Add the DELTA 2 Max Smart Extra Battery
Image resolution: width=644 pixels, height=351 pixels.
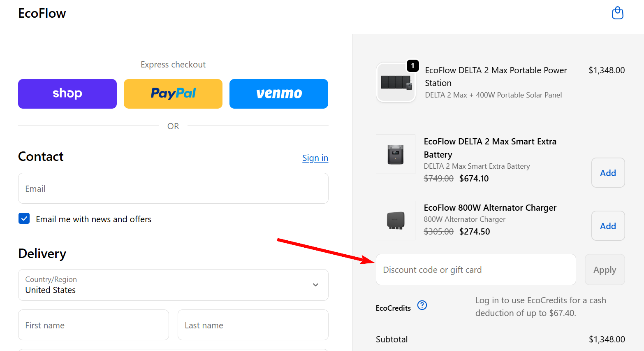point(608,173)
